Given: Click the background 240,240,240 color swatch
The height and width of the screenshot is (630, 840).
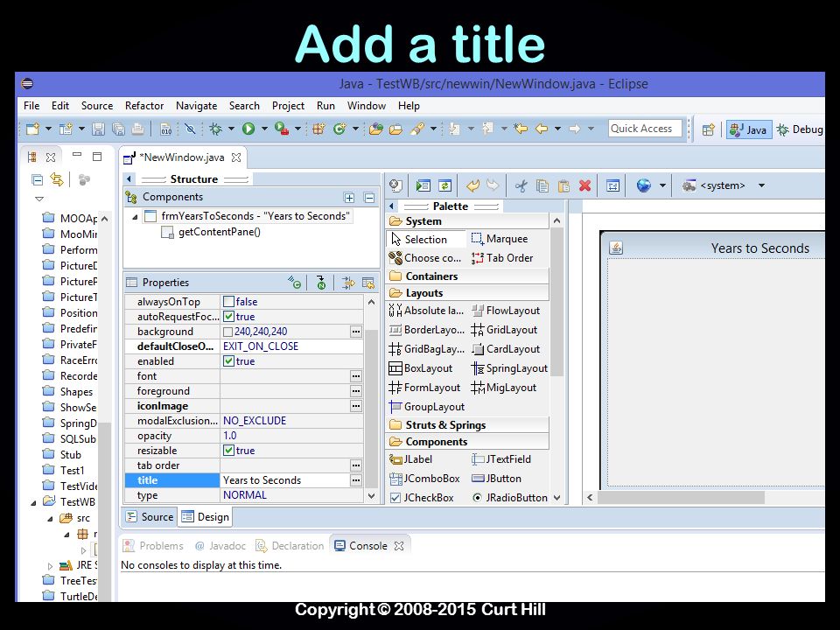Looking at the screenshot, I should pos(227,332).
